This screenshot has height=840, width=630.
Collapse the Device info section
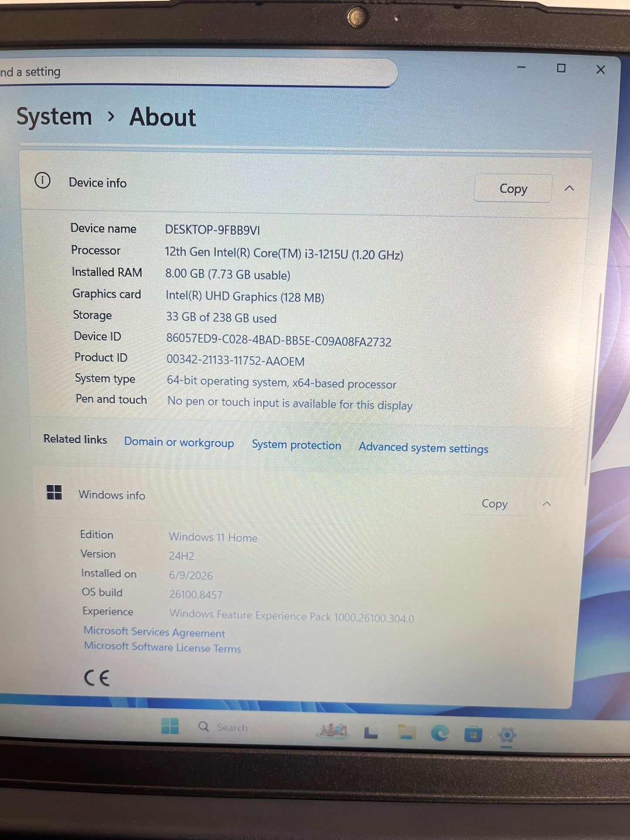[x=569, y=188]
